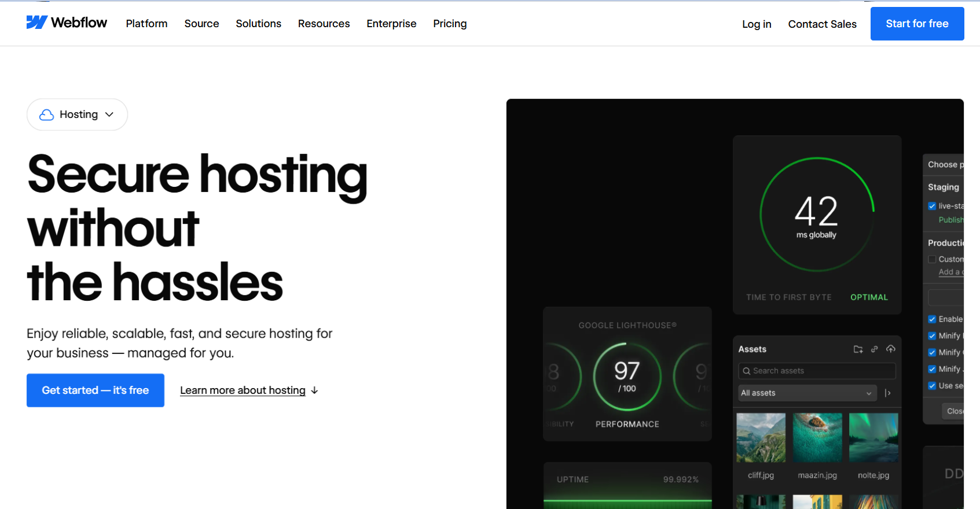
Task: Click the 99.992% uptime value
Action: (x=681, y=480)
